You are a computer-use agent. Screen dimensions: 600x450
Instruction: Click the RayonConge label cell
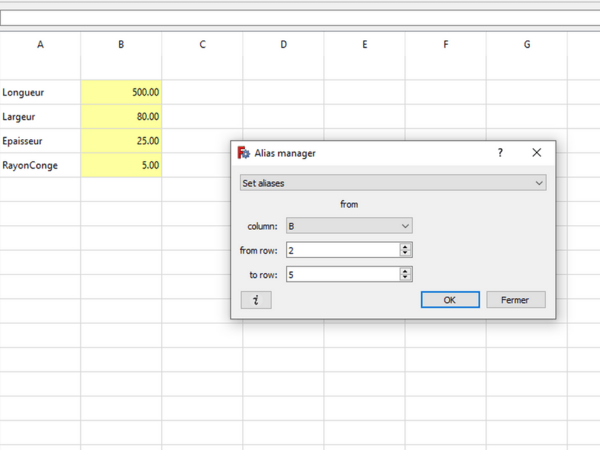click(x=40, y=165)
